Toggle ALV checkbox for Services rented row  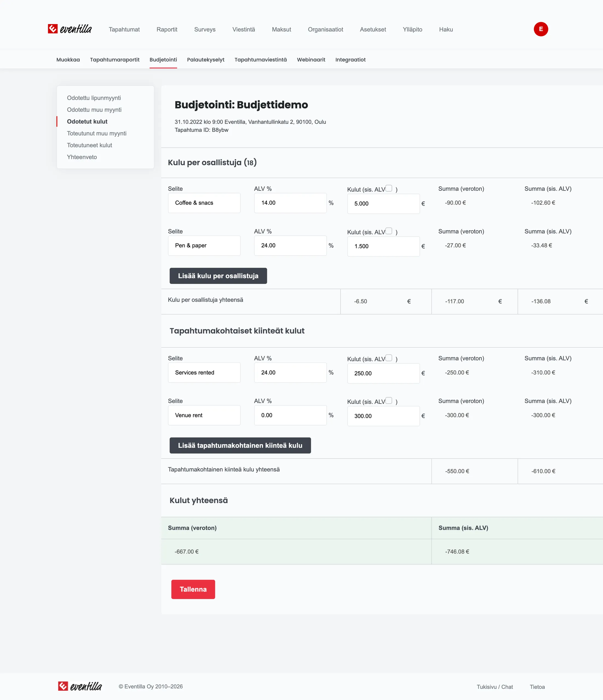pyautogui.click(x=389, y=358)
